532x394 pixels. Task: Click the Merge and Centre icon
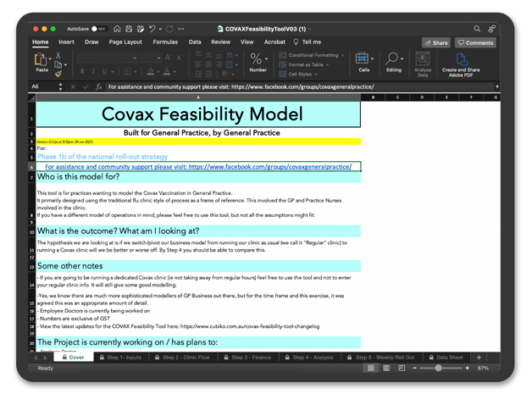click(230, 64)
